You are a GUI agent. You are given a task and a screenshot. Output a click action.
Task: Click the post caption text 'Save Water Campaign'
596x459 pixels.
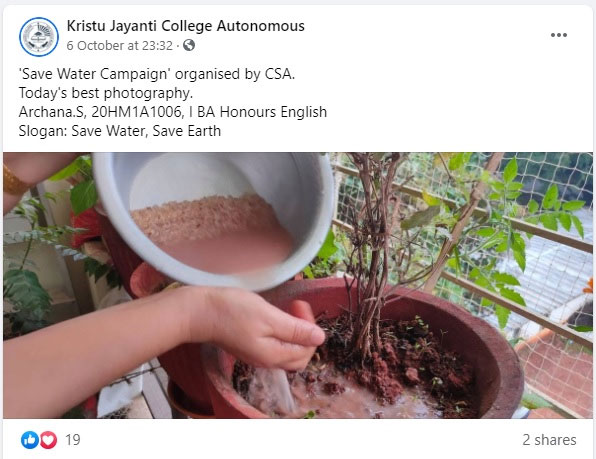94,74
